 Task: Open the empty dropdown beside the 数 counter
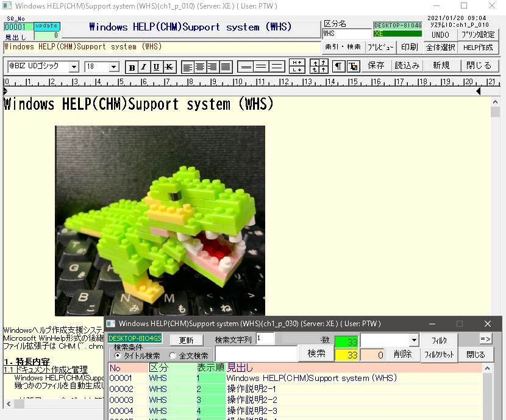[389, 341]
